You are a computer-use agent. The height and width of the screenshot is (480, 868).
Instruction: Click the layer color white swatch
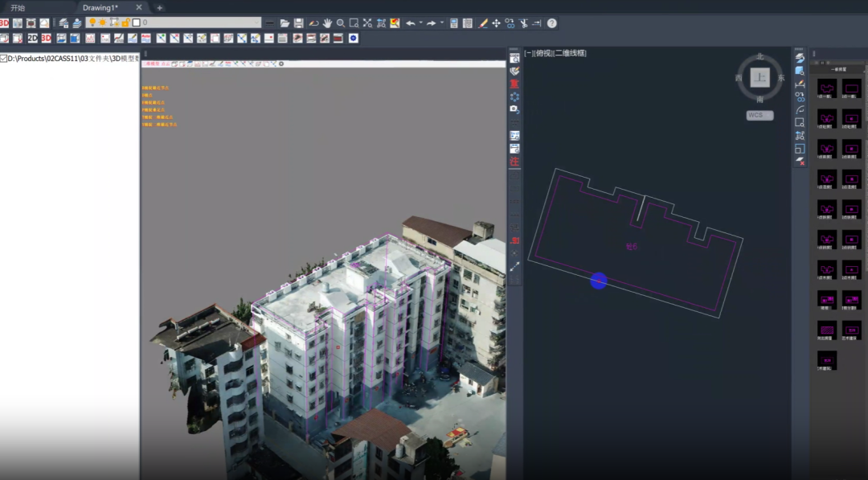pos(136,23)
